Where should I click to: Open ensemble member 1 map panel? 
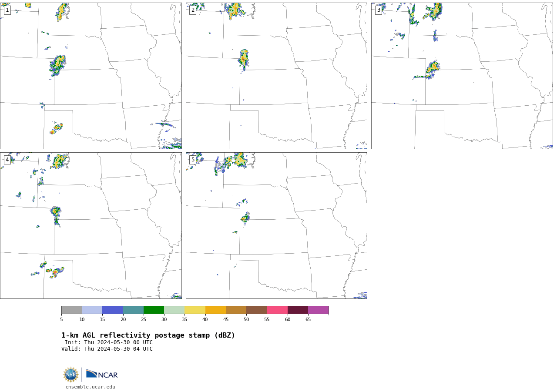[91, 76]
